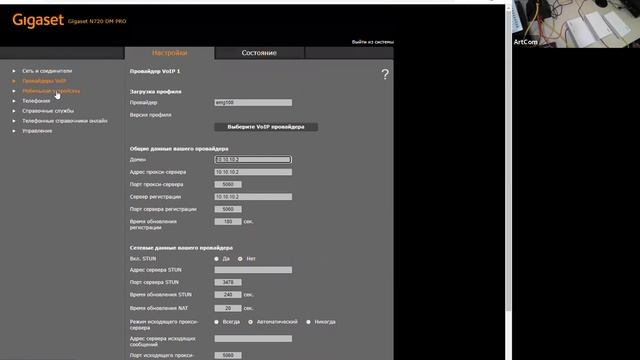Click the Версия профиля label
The image size is (640, 360).
(x=150, y=115)
